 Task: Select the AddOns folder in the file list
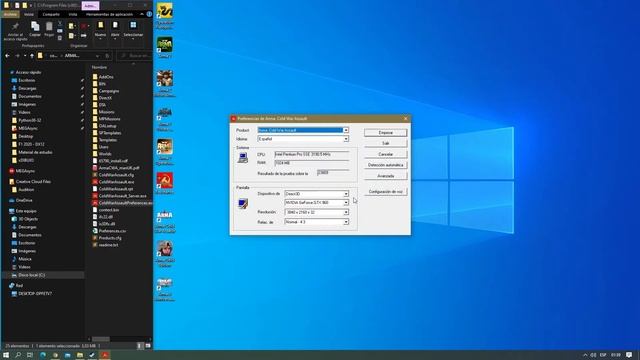point(106,77)
